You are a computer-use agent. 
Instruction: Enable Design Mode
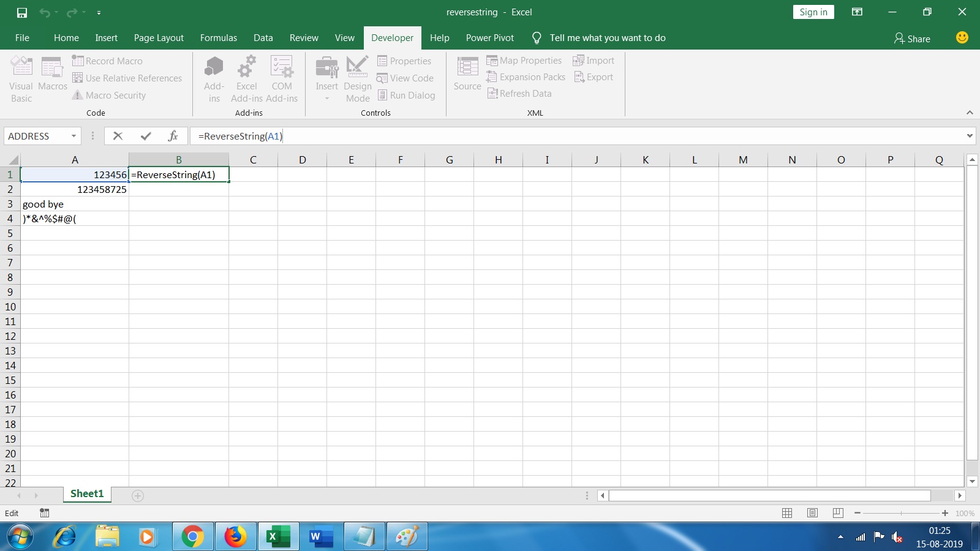[x=358, y=78]
